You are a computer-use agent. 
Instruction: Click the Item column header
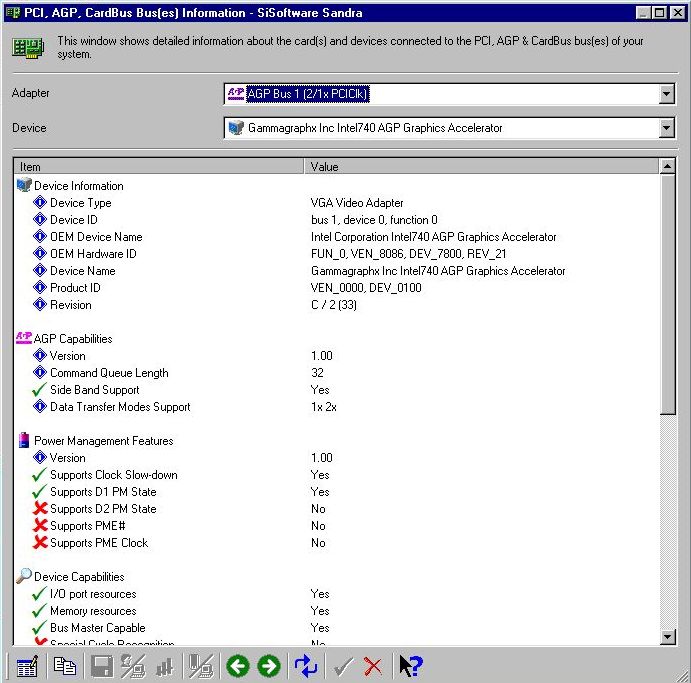coord(159,167)
